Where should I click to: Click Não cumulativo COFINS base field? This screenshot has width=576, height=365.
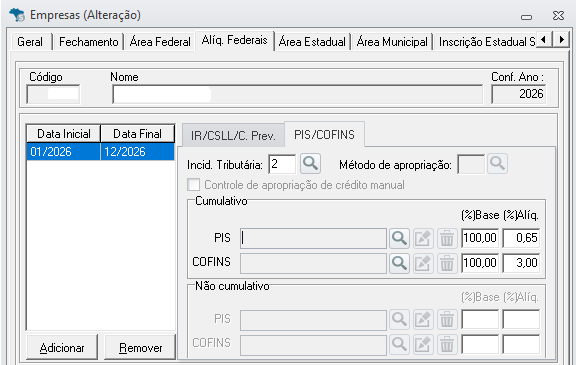pos(480,344)
